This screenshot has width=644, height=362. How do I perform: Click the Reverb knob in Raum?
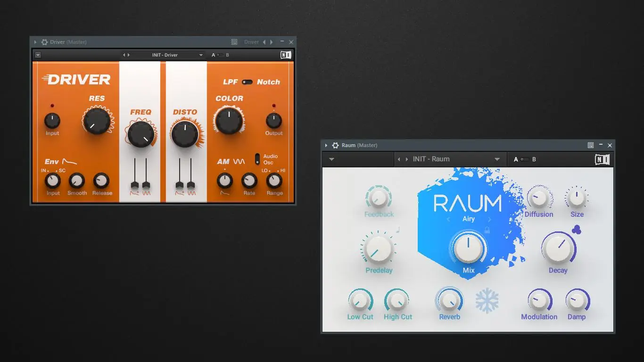(449, 301)
